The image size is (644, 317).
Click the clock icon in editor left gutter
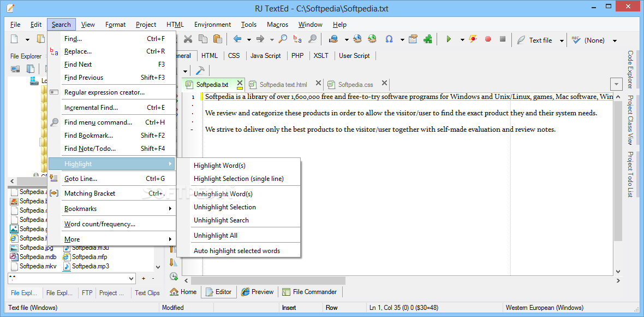[174, 277]
